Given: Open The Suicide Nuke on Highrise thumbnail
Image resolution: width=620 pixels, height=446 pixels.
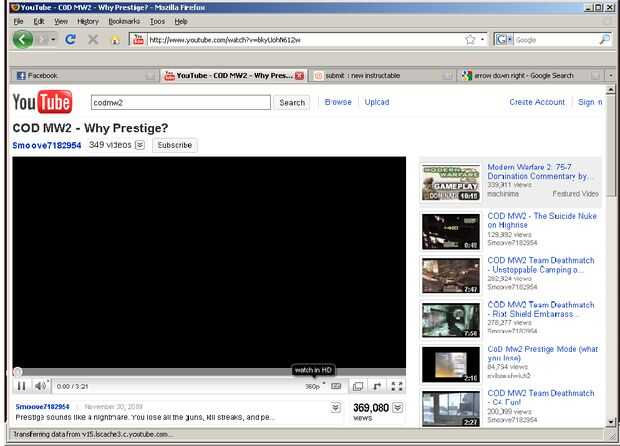Looking at the screenshot, I should click(451, 231).
